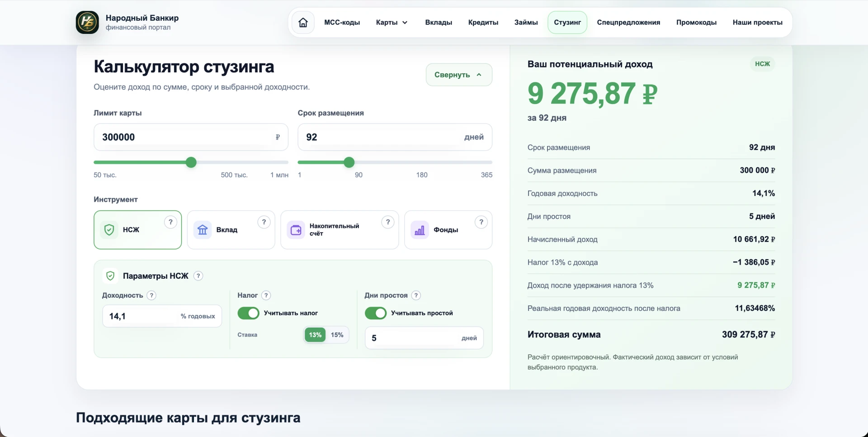
Task: Focus the Лимит карты input with 300000
Action: [x=191, y=137]
